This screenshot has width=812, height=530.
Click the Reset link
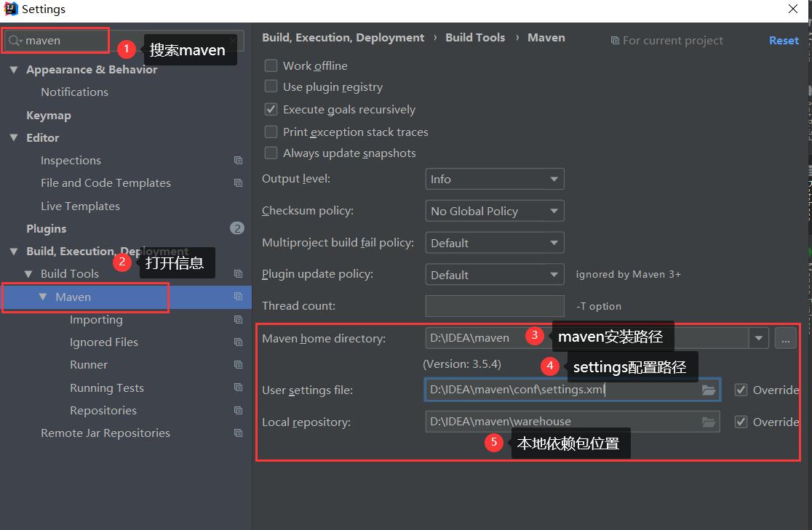(x=784, y=41)
